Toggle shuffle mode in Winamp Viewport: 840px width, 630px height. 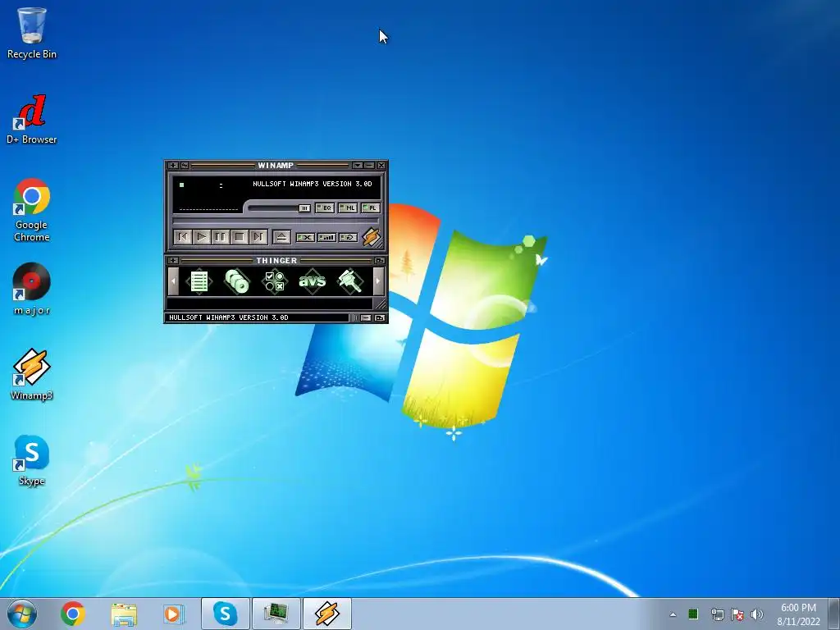pos(305,237)
